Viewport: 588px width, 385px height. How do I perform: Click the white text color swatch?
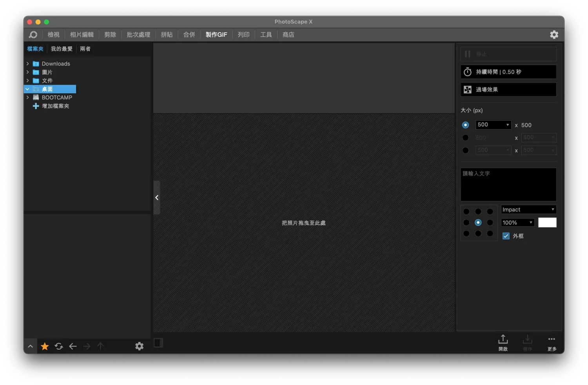point(547,222)
